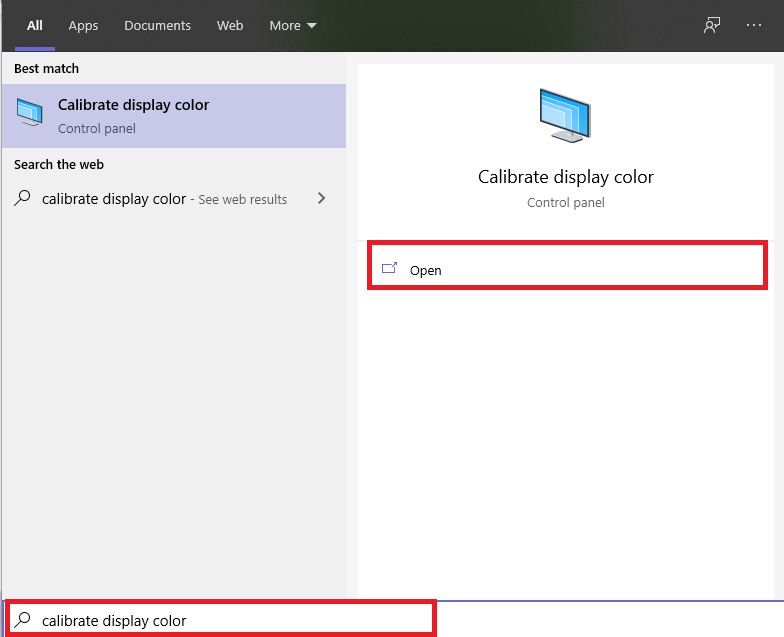Click the Control panel subtitle in preview
This screenshot has width=784, height=637.
[566, 202]
